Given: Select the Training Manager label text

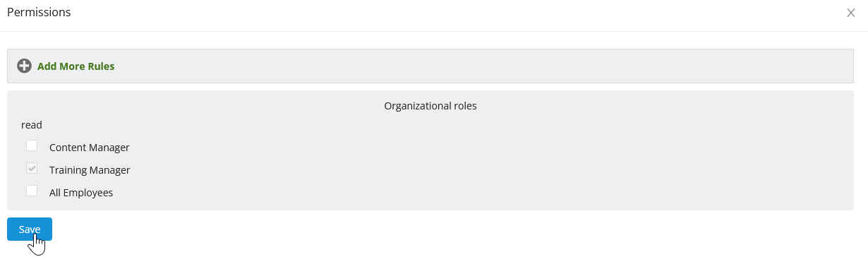Looking at the screenshot, I should pyautogui.click(x=90, y=170).
